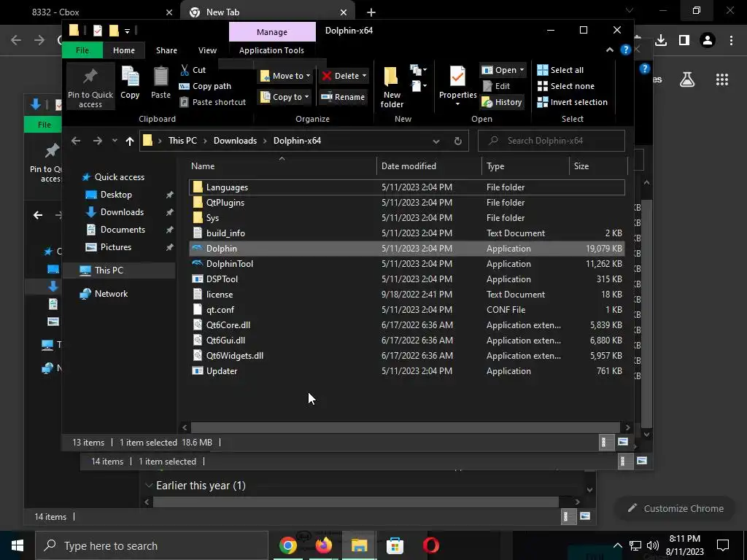The image size is (747, 560).
Task: Click the address bar history dropdown
Action: pos(436,141)
